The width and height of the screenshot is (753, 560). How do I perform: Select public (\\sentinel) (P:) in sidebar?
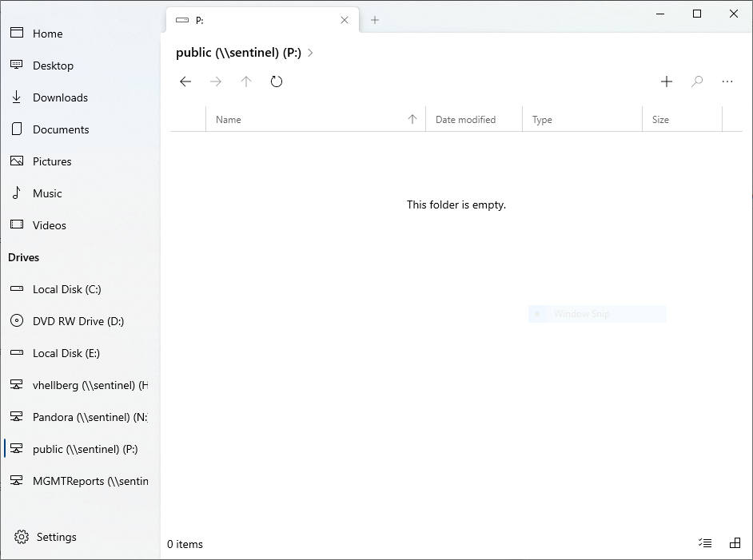pos(80,449)
